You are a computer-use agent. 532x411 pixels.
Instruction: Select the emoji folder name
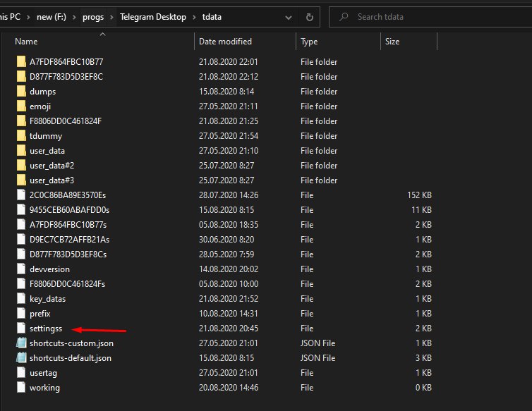[40, 106]
